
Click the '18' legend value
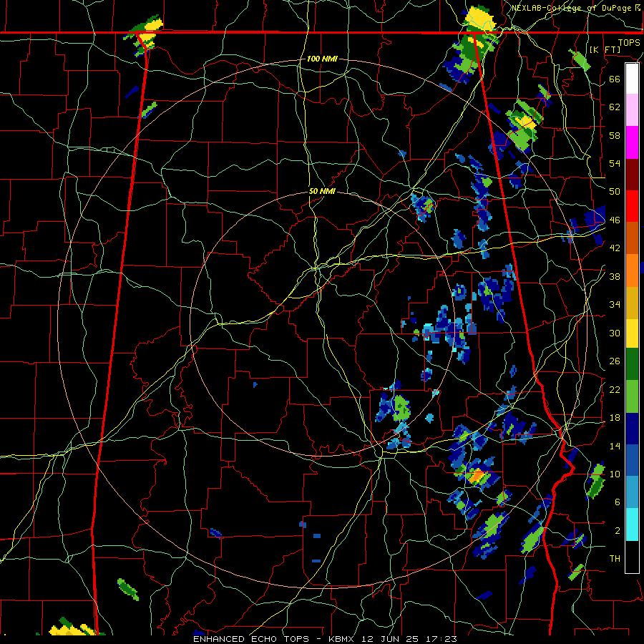(615, 418)
